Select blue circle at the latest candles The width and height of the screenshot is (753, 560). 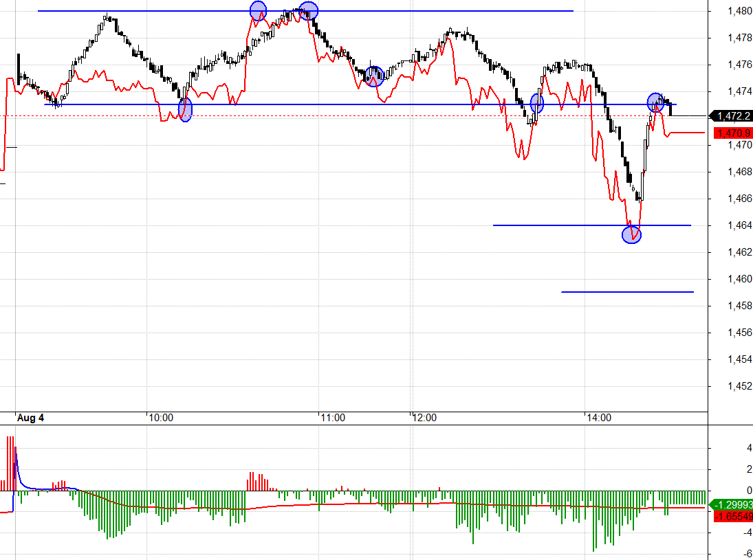point(656,102)
